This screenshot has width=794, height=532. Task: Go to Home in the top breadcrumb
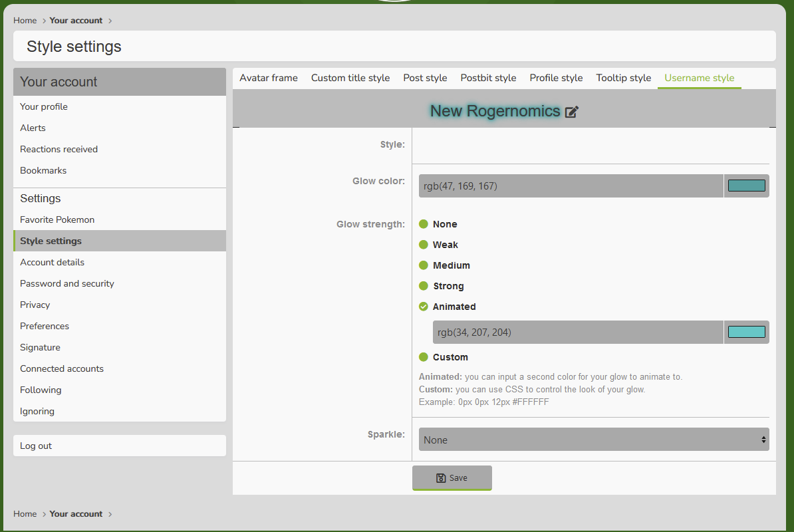pos(25,21)
